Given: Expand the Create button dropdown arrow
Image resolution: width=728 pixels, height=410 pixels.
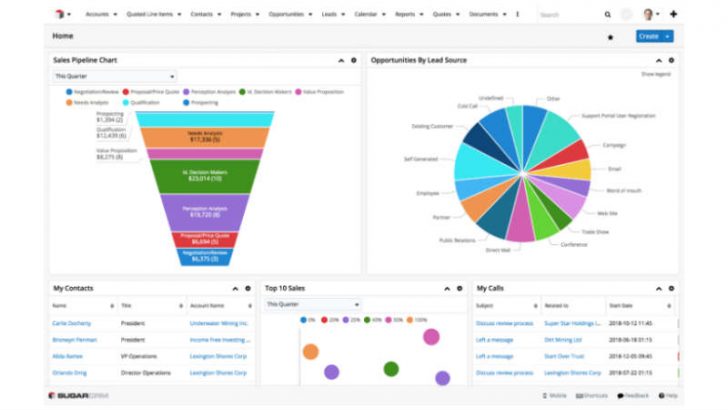Looking at the screenshot, I should 668,36.
